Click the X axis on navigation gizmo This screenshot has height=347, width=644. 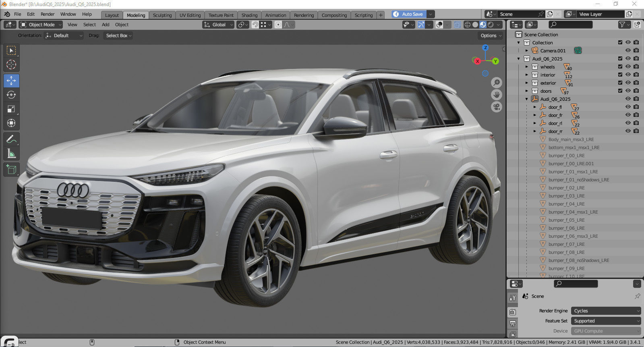coord(477,61)
